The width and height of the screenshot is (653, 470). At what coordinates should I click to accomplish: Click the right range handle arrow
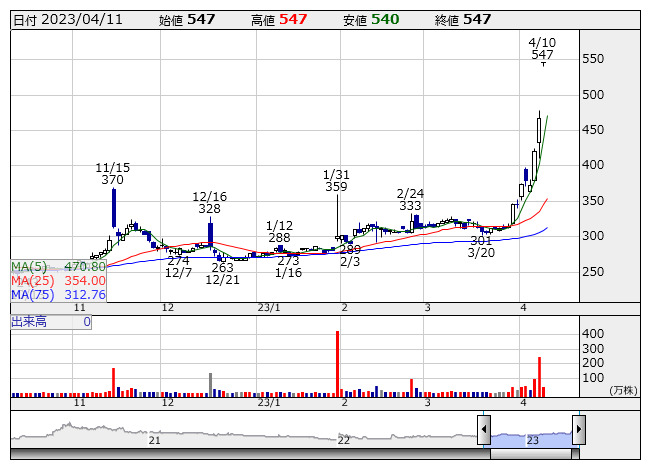(x=578, y=430)
